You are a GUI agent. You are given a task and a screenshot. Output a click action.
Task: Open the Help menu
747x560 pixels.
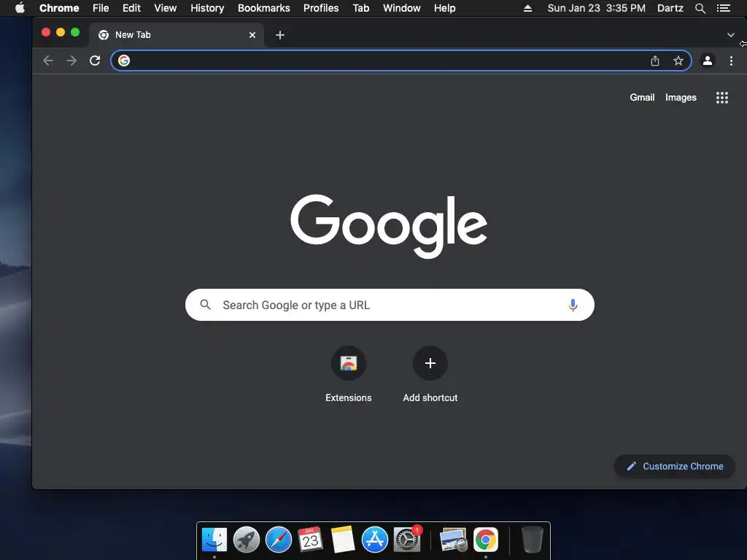tap(444, 8)
